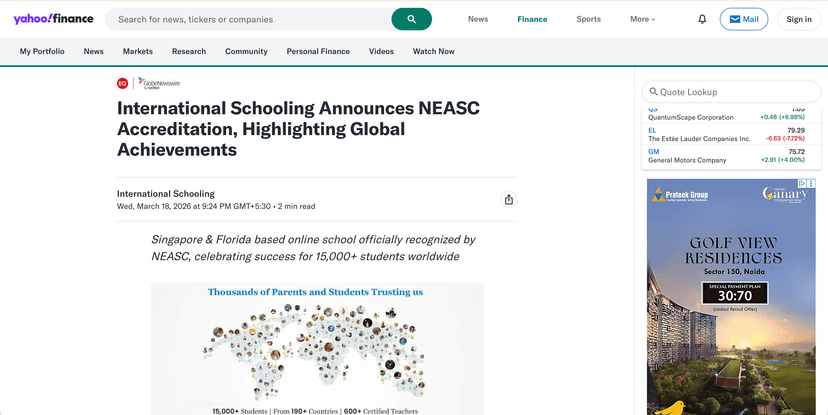Open the Watch Now tab
This screenshot has height=415, width=828.
(434, 51)
